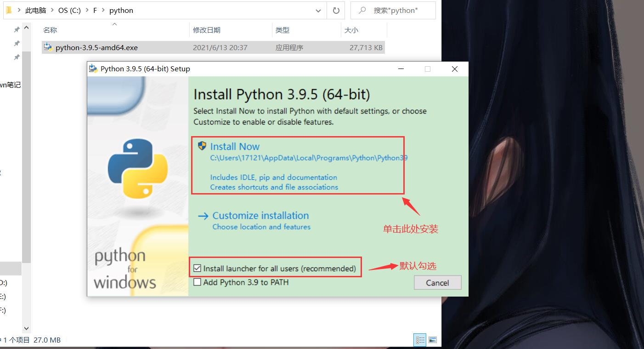Image resolution: width=644 pixels, height=349 pixels.
Task: Click navigation pane scroll up arrow
Action: coord(26,28)
